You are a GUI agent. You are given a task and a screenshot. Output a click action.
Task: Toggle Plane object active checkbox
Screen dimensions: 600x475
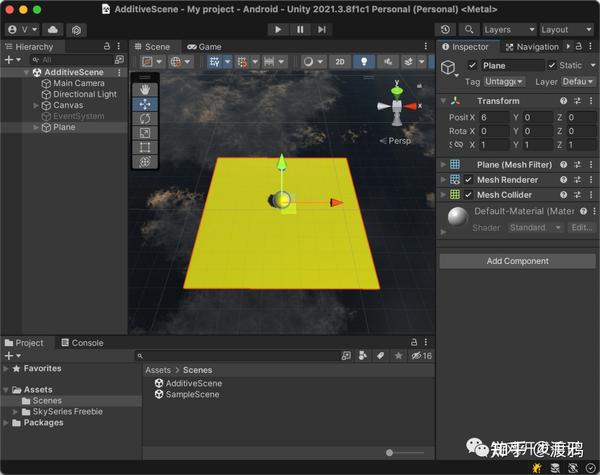(472, 65)
